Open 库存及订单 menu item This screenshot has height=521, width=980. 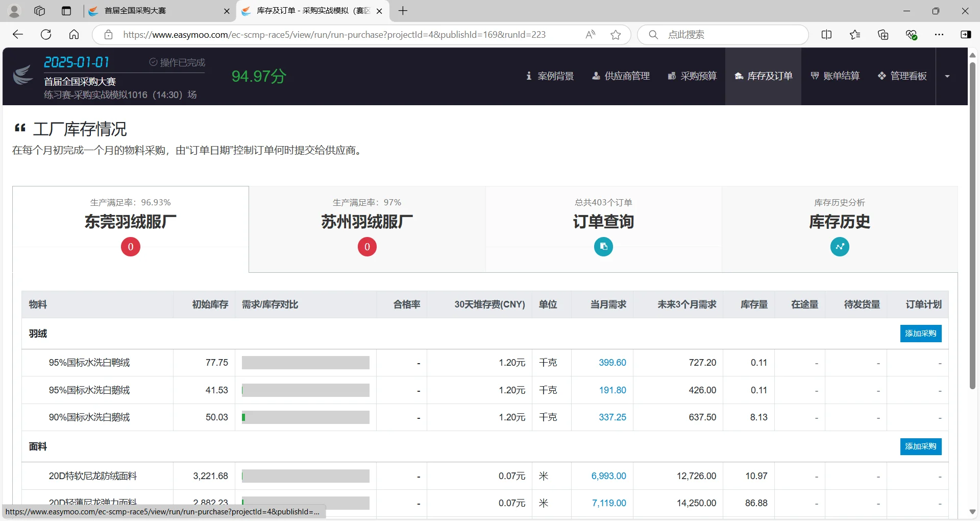click(764, 76)
